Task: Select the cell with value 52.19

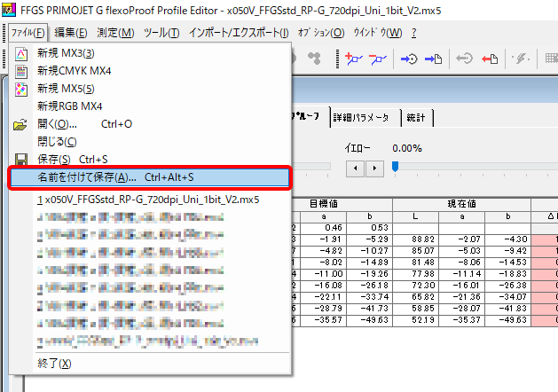Action: point(416,320)
